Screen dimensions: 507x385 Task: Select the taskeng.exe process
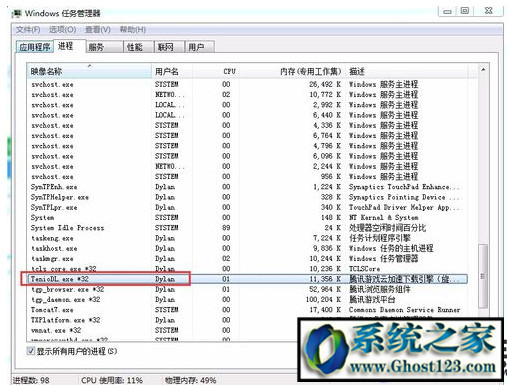point(247,238)
